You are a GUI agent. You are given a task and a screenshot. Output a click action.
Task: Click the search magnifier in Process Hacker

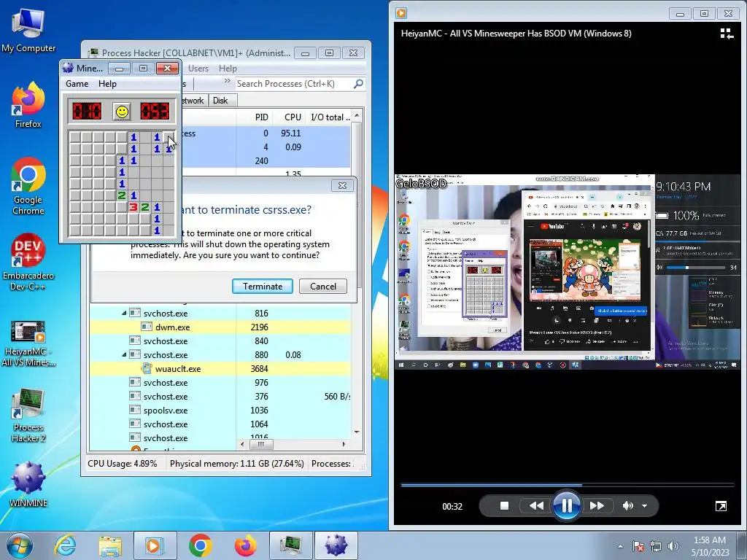pos(358,84)
